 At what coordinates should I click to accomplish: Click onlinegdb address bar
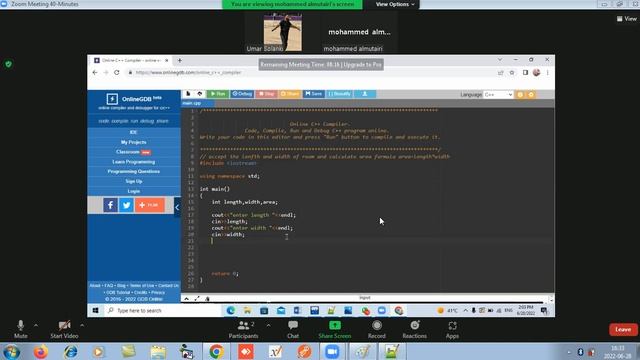pos(310,73)
